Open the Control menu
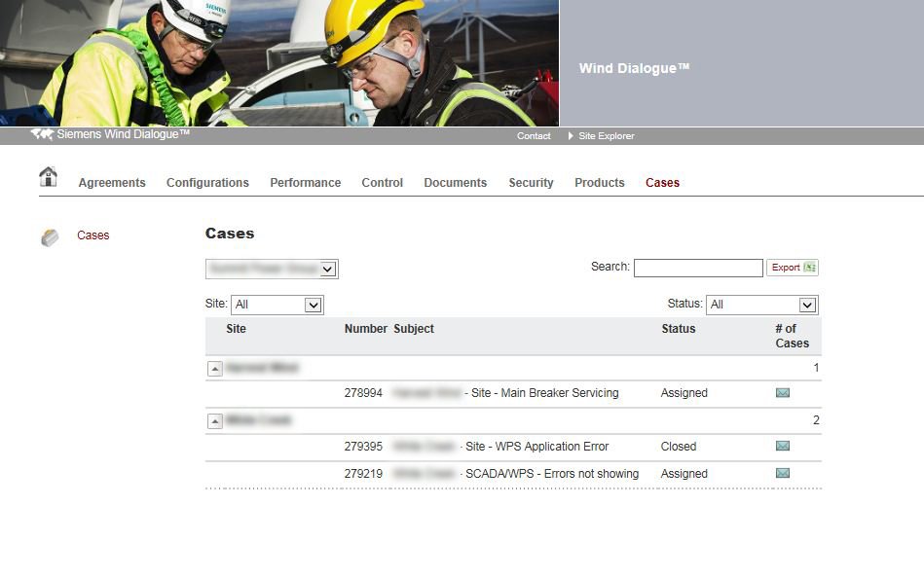 tap(383, 183)
